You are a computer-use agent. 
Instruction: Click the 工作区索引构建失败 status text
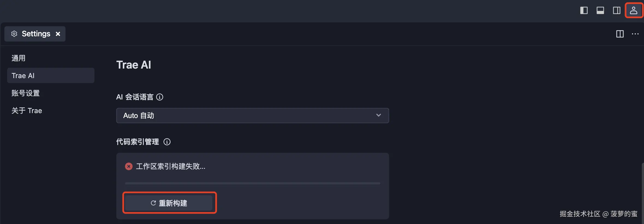pos(171,166)
